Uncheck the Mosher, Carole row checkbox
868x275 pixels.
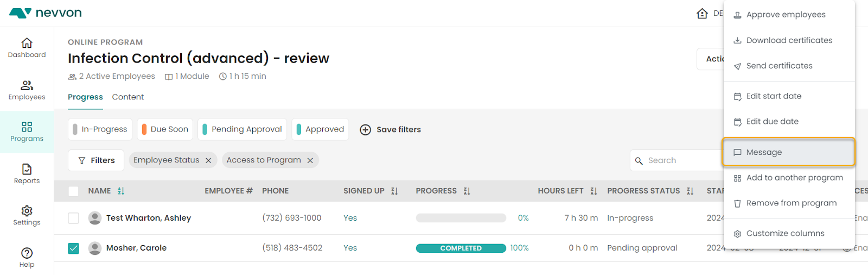tap(74, 248)
